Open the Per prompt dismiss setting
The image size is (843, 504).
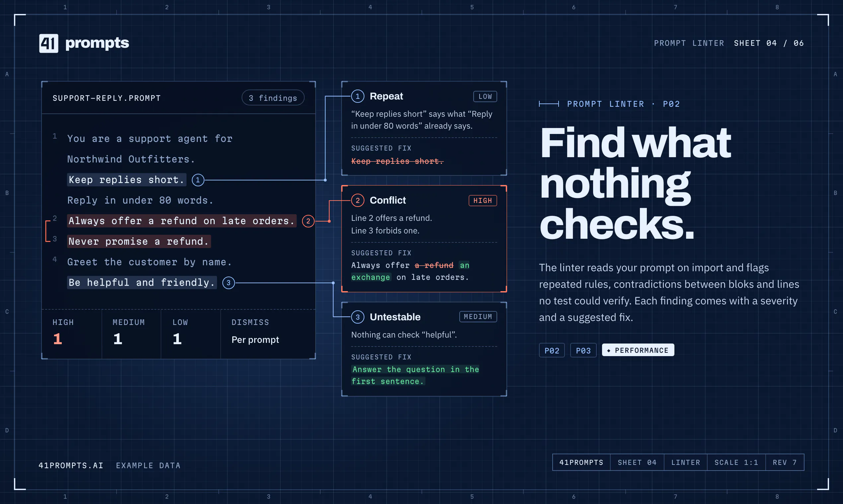pos(255,340)
